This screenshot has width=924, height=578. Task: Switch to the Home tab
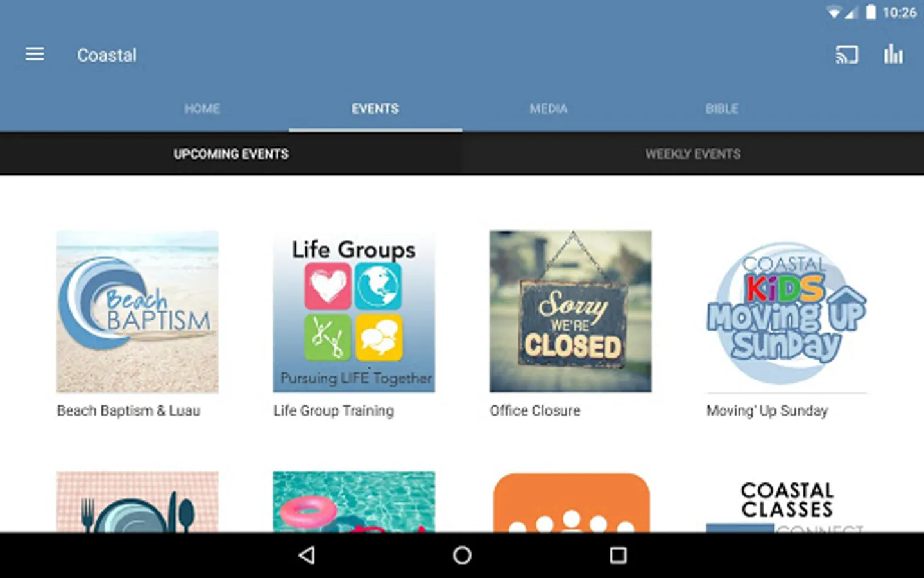click(x=202, y=109)
